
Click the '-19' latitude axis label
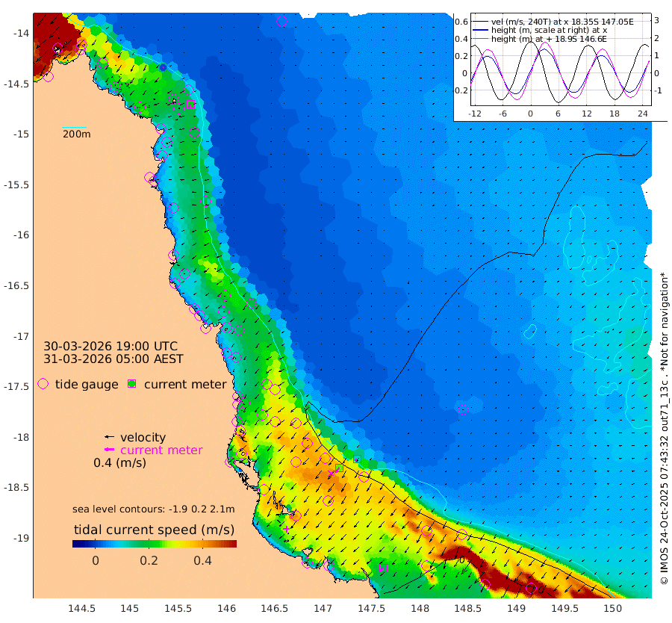pos(21,538)
